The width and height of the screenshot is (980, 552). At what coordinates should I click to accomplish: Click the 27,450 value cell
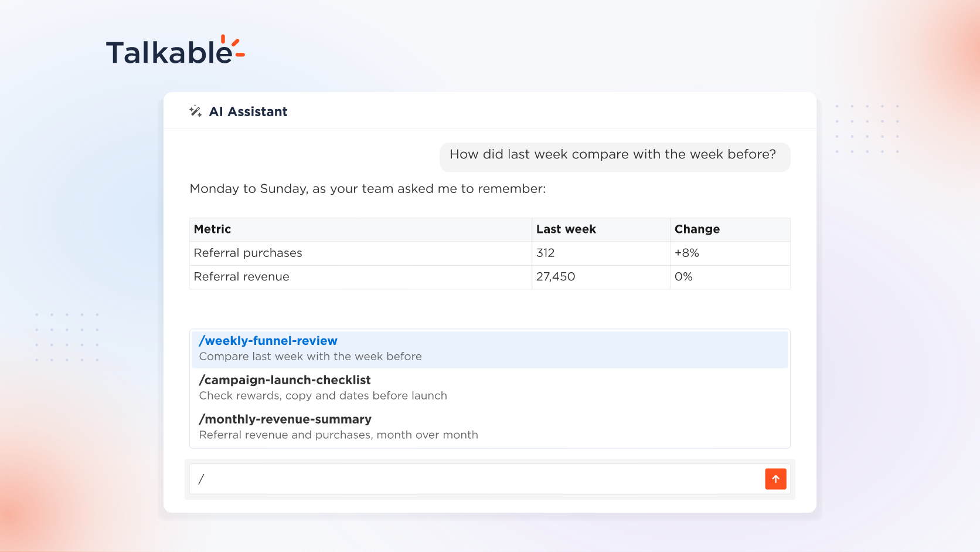pyautogui.click(x=601, y=277)
